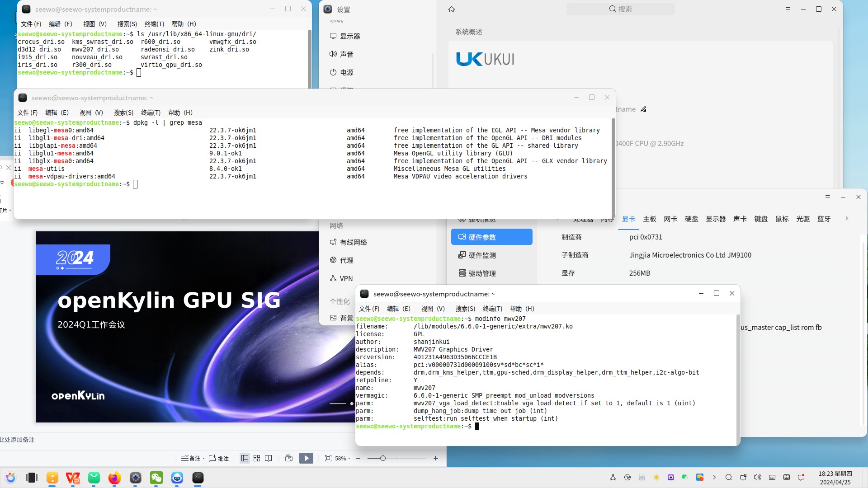Open hamburger menu in hardware tool window

pyautogui.click(x=828, y=197)
